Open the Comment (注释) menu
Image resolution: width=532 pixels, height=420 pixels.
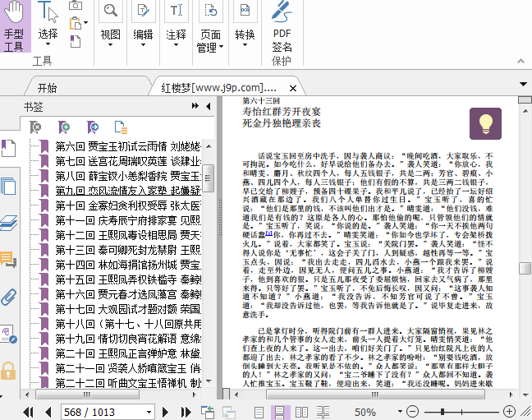point(176,25)
